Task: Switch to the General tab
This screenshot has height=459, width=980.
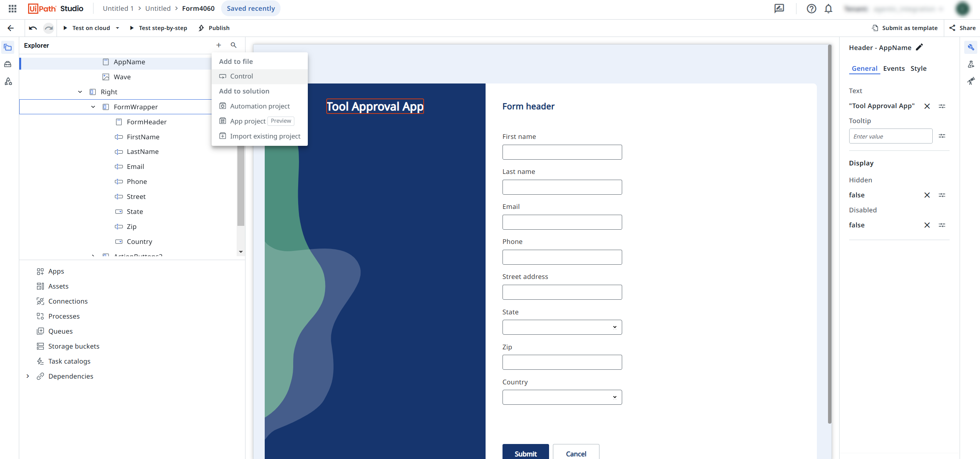Action: pos(864,68)
